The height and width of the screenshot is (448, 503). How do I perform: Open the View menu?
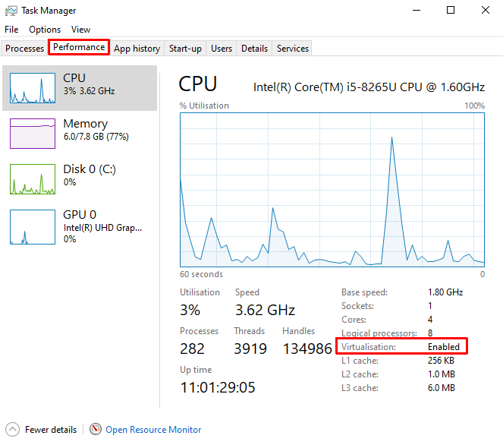pyautogui.click(x=80, y=30)
